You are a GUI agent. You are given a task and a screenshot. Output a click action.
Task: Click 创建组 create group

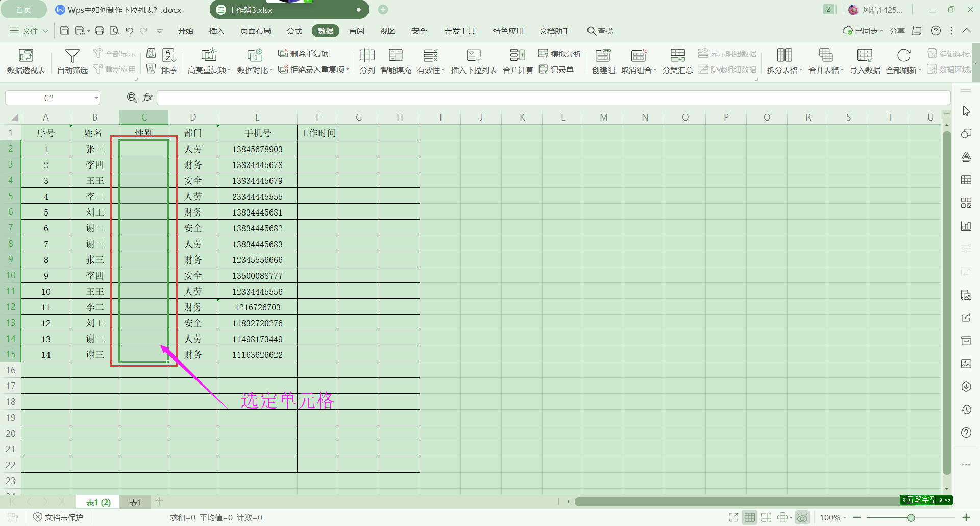[x=603, y=61]
